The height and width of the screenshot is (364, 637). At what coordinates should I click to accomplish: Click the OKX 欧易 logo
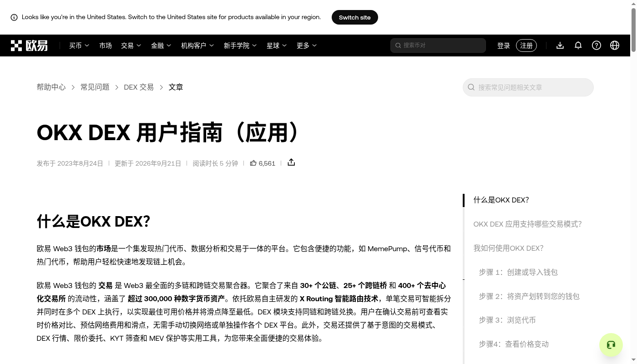(29, 45)
